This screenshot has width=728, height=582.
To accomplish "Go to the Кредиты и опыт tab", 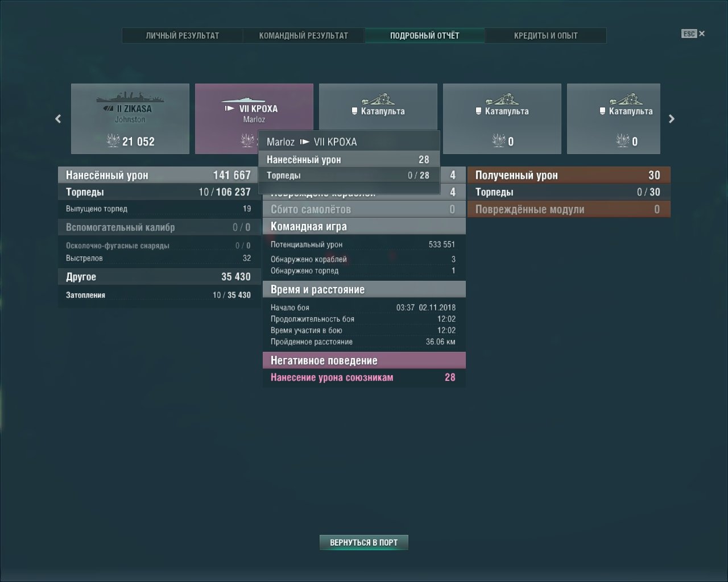I will tap(545, 35).
